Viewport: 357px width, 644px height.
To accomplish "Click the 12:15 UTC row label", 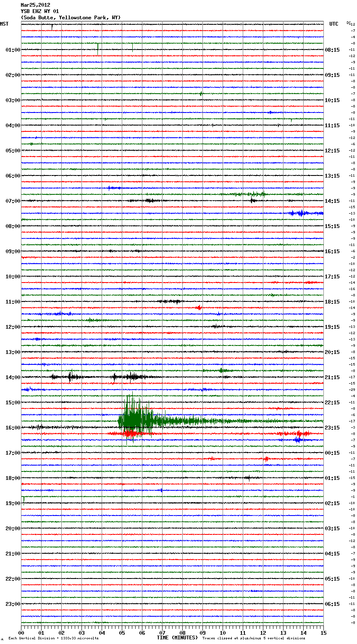I will point(332,151).
